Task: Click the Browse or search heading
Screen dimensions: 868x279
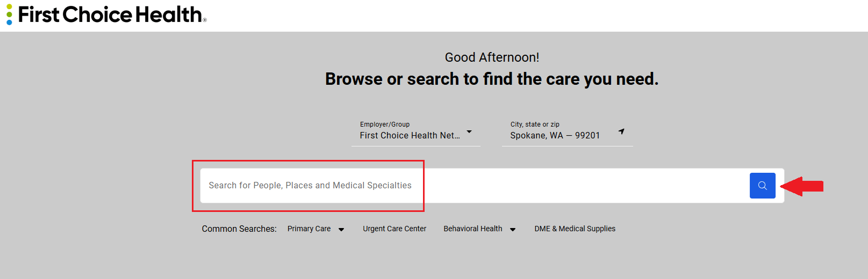Action: (x=492, y=79)
